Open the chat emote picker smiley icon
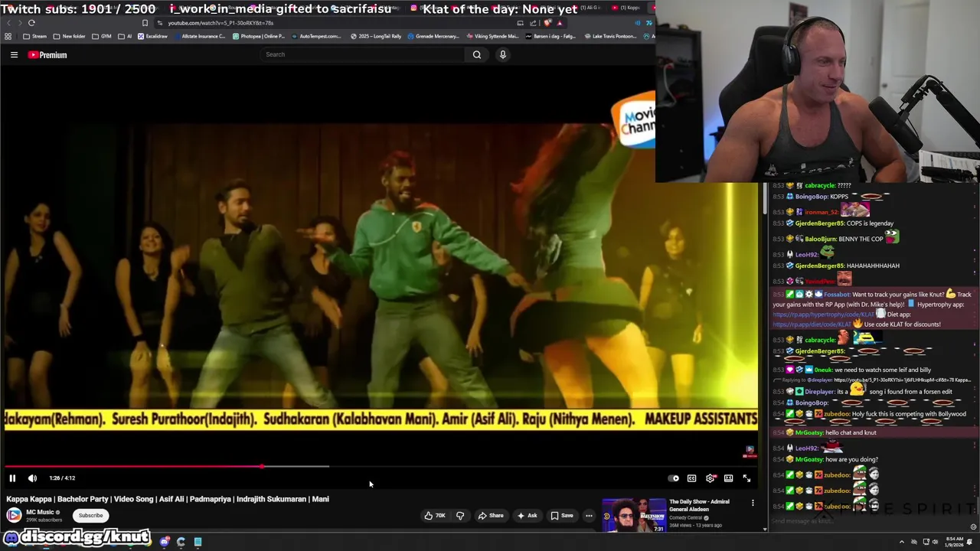 coord(973,527)
